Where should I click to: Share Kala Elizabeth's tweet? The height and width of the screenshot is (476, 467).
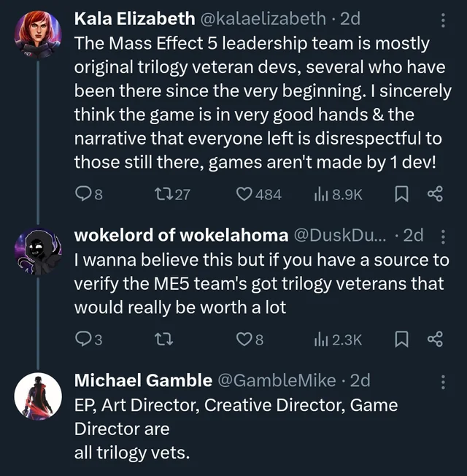[436, 194]
